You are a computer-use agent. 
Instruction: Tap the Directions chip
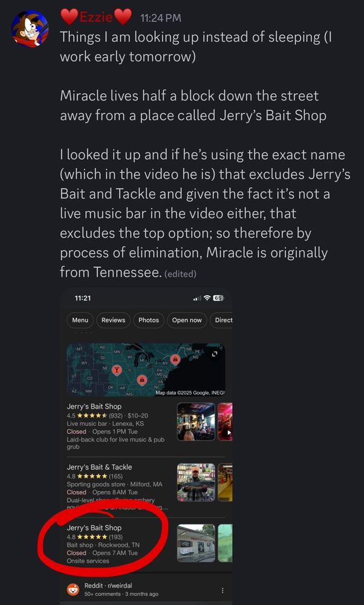click(x=221, y=320)
